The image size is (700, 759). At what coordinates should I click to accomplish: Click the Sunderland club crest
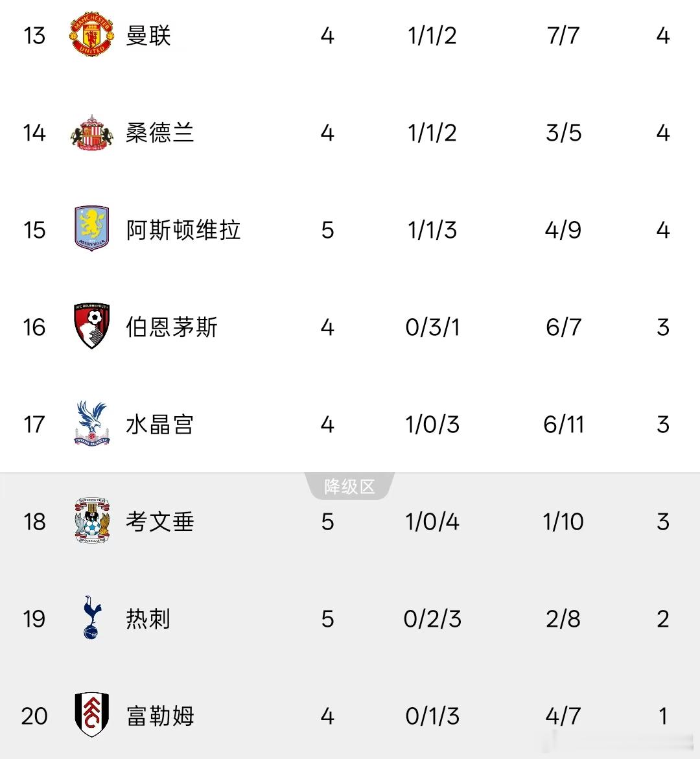(x=91, y=132)
